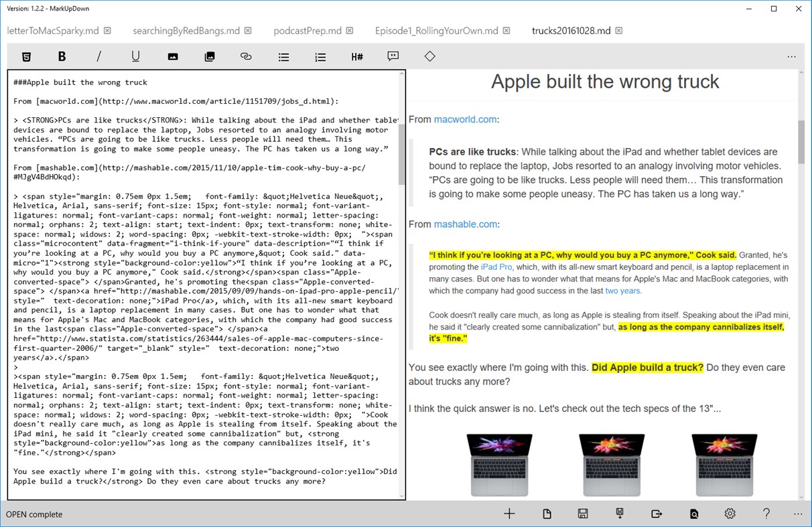Insert a bulleted list

coord(283,56)
